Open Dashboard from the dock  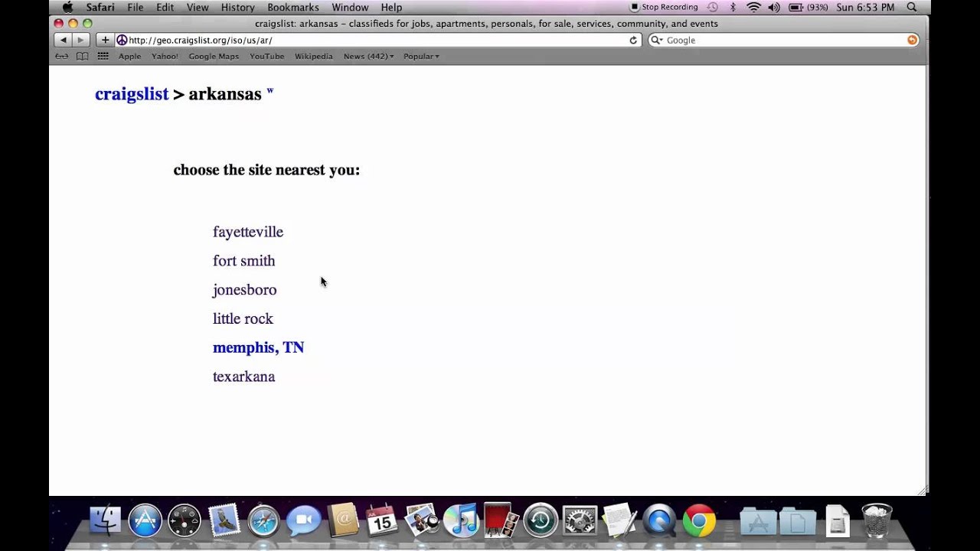185,520
